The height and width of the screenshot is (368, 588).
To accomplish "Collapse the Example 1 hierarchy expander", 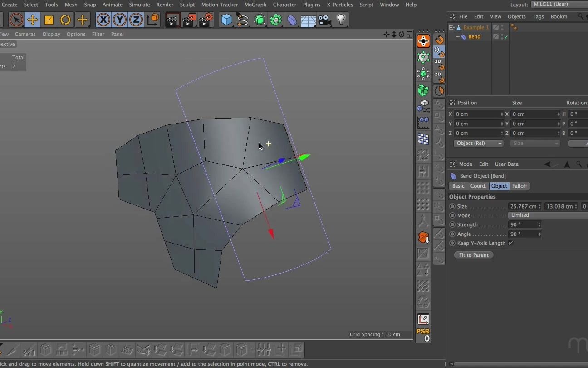I will (x=451, y=27).
